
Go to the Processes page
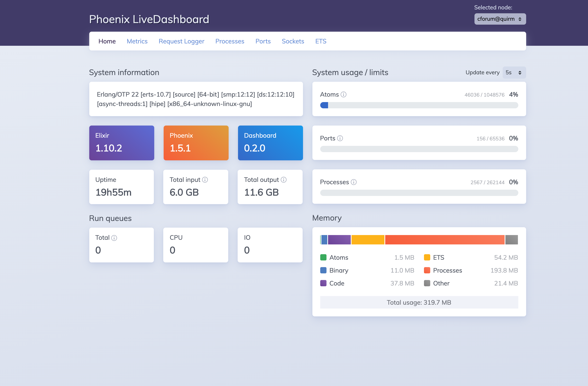(x=230, y=41)
